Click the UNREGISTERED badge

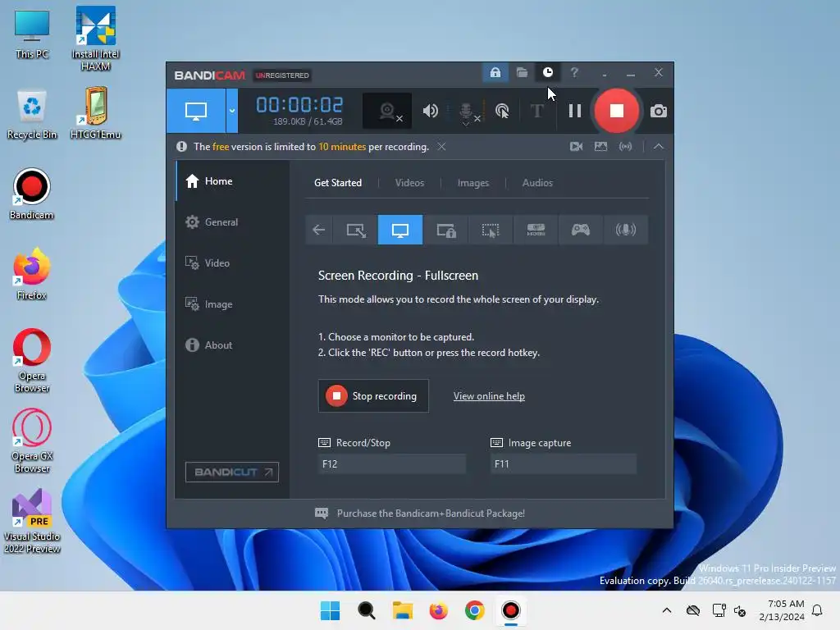pyautogui.click(x=282, y=75)
